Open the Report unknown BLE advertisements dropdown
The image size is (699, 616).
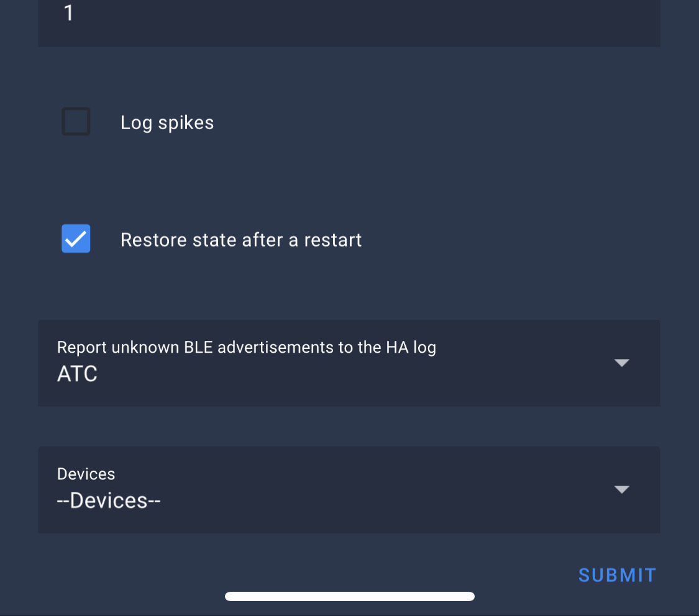coord(349,363)
